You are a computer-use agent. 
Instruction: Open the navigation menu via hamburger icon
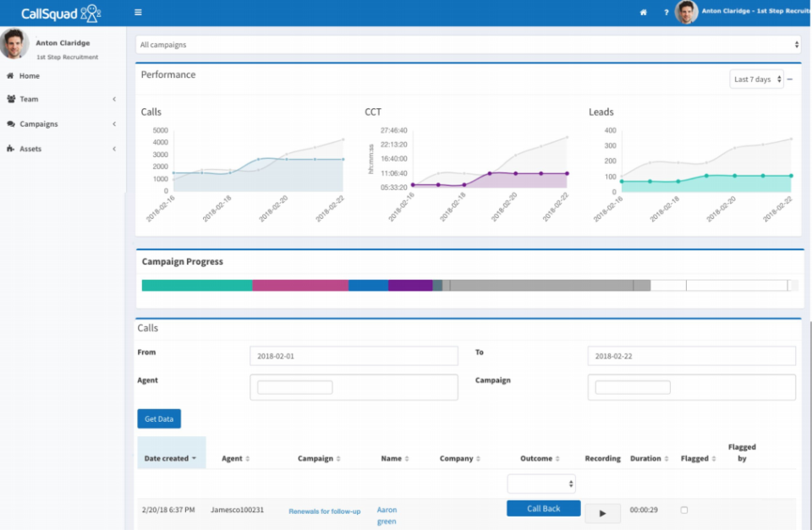point(137,12)
